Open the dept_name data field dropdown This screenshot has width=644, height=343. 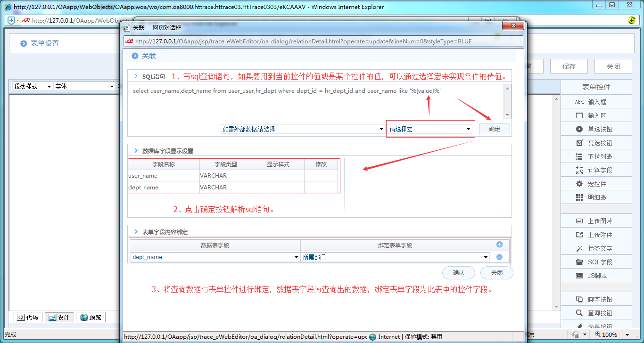[215, 257]
